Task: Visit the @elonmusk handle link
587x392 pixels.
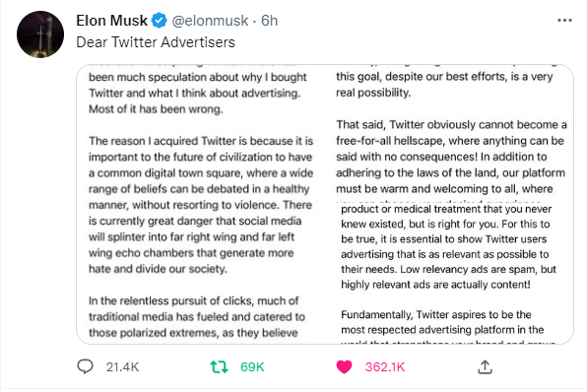Action: [210, 21]
